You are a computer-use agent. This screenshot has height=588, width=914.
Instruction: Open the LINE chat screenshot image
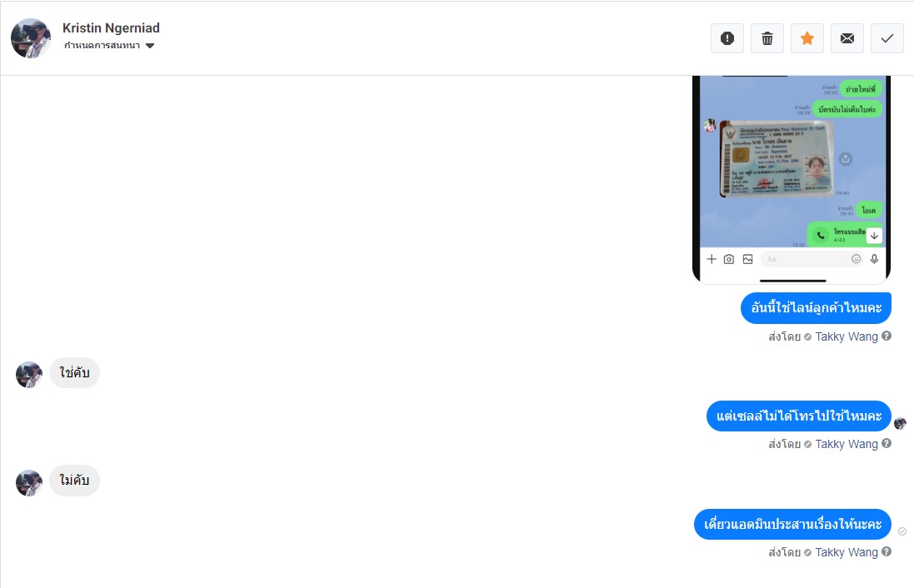point(792,180)
